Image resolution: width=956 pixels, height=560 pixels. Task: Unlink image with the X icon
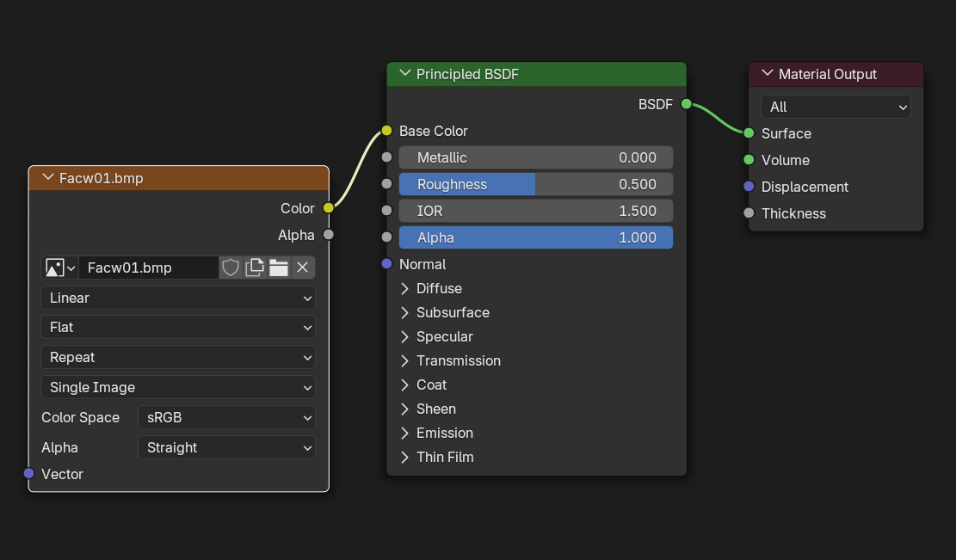(303, 268)
